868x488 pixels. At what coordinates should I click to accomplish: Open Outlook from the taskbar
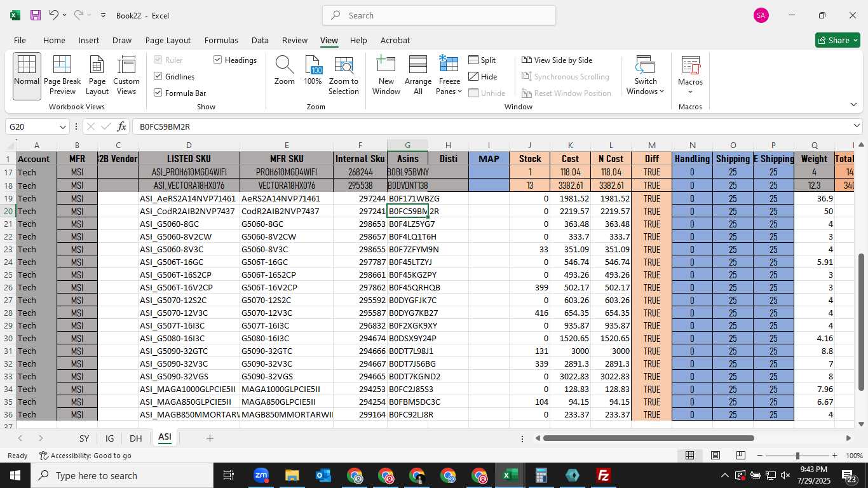[323, 475]
